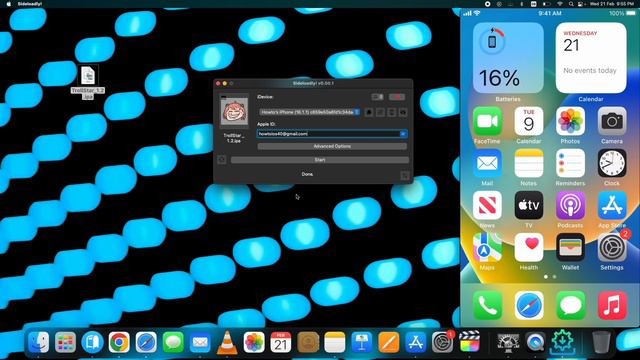This screenshot has height=360, width=640.
Task: Open App Store on the iPhone screen
Action: pos(612,205)
